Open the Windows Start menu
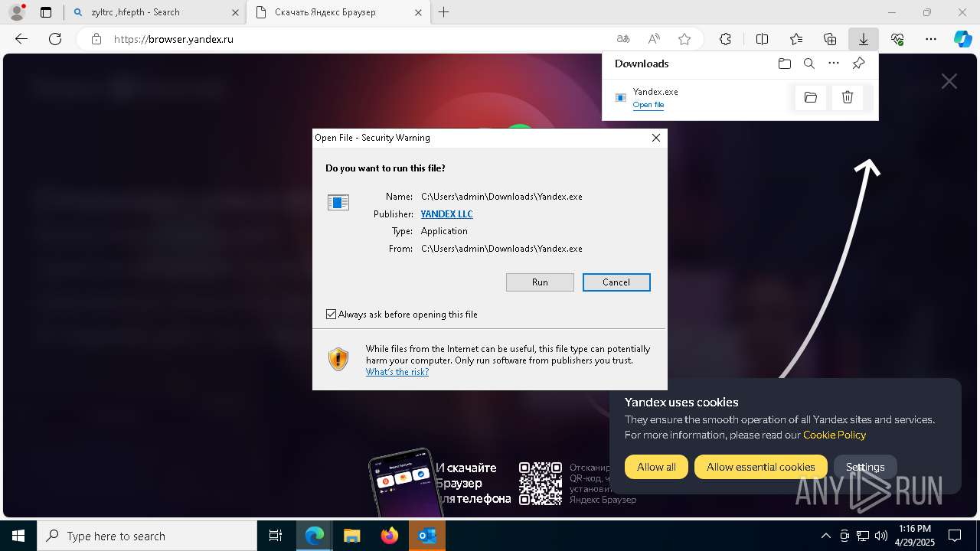 (x=18, y=536)
